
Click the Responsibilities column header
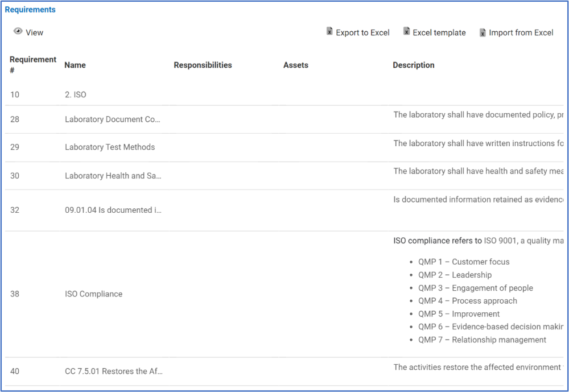tap(203, 65)
